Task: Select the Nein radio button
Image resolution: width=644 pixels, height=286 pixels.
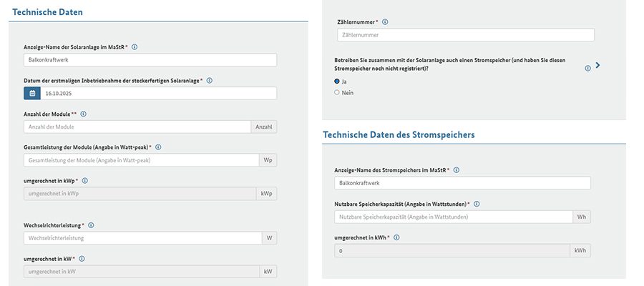Action: [x=337, y=93]
